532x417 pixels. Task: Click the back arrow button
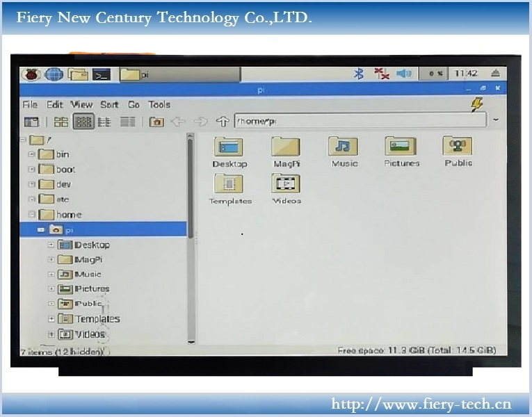pos(178,122)
